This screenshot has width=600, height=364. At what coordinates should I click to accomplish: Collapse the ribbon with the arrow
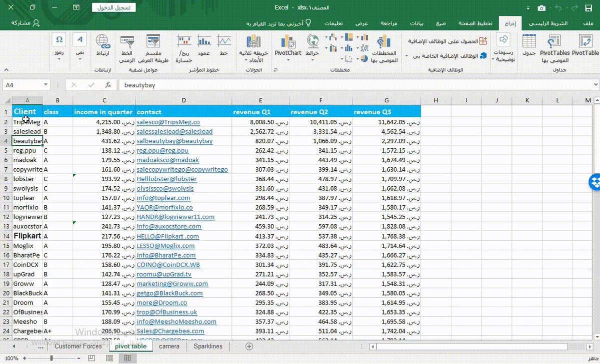coord(5,70)
